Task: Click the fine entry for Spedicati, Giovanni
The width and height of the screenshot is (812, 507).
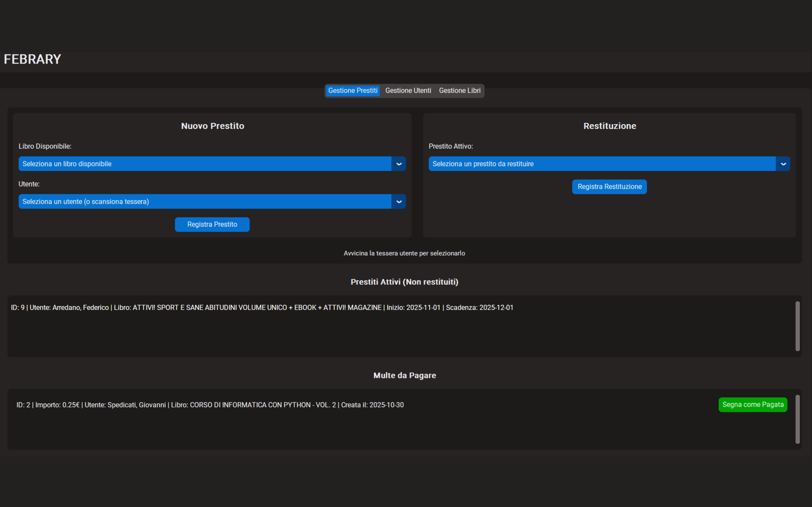Action: pyautogui.click(x=210, y=405)
